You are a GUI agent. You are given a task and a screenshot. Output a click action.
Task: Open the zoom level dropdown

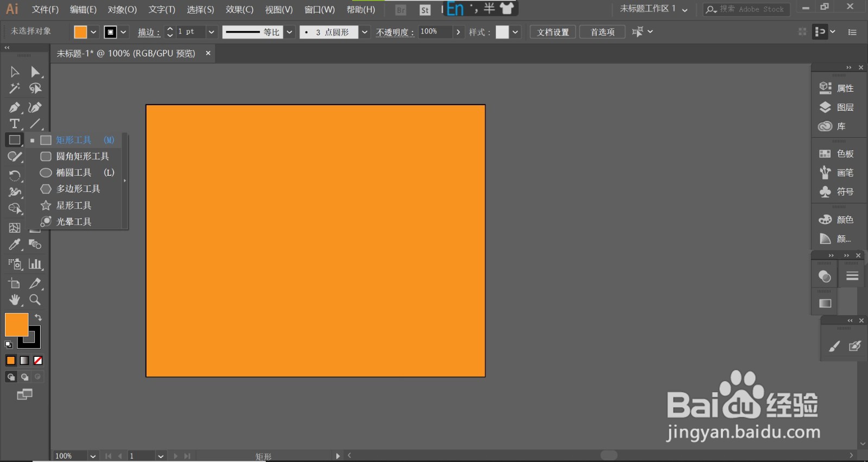(x=93, y=456)
